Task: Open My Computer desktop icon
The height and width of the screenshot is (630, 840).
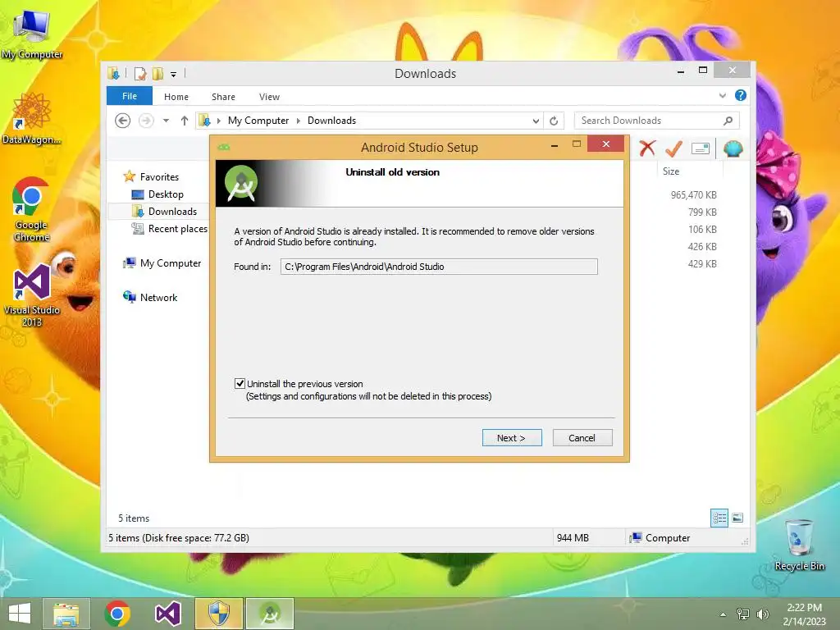Action: click(x=31, y=33)
